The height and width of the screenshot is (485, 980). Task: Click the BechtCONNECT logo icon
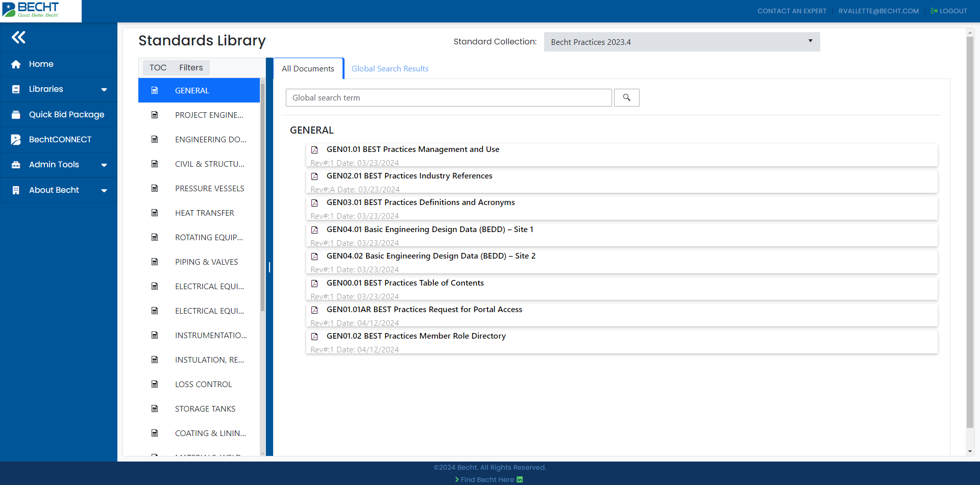[16, 140]
